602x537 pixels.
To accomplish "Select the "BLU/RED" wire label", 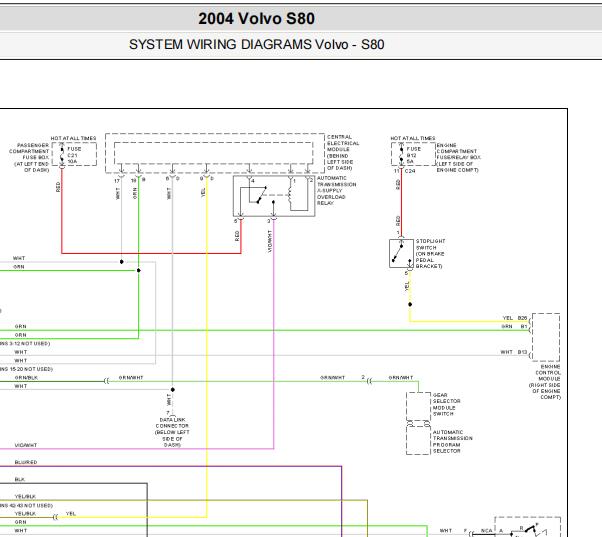I will pos(26,462).
